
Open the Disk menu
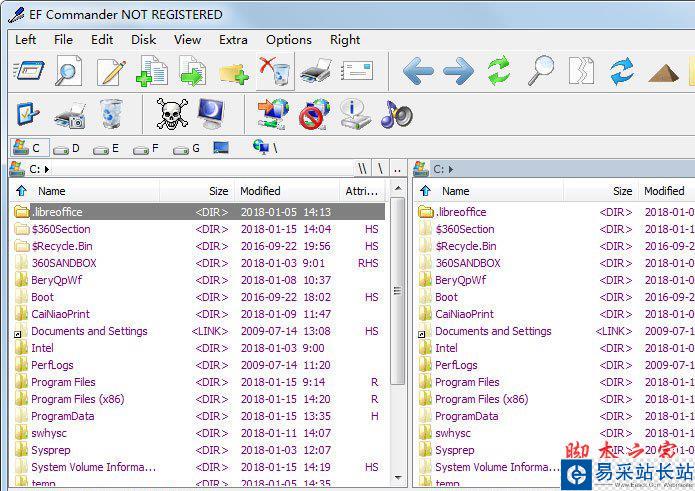(143, 39)
